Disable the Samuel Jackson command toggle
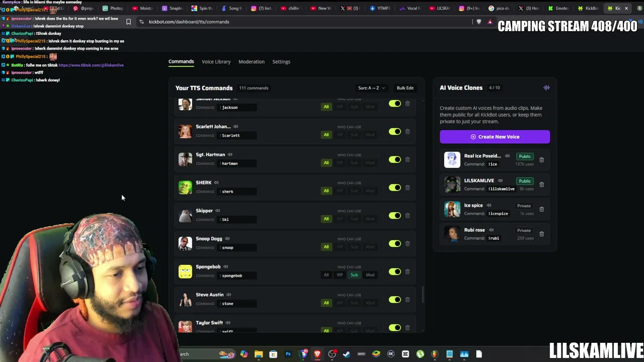Viewport: 644px width, 362px height. point(394,104)
